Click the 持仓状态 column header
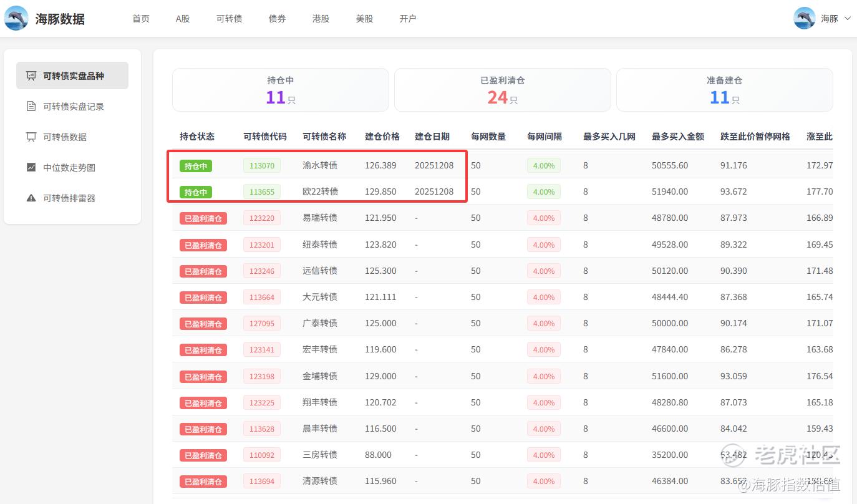 click(x=197, y=136)
